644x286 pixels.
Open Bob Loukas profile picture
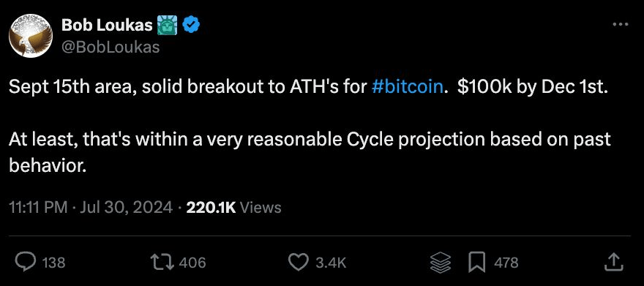pos(31,36)
